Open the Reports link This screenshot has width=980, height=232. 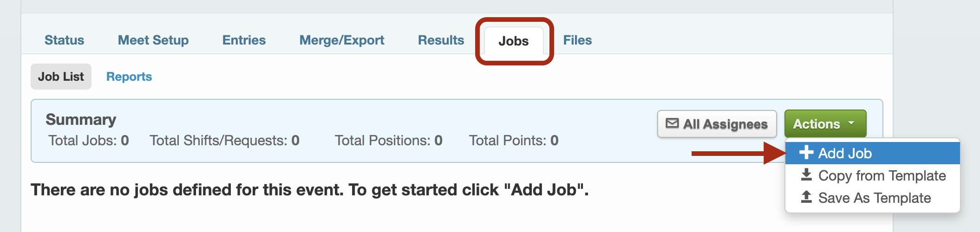pos(129,77)
